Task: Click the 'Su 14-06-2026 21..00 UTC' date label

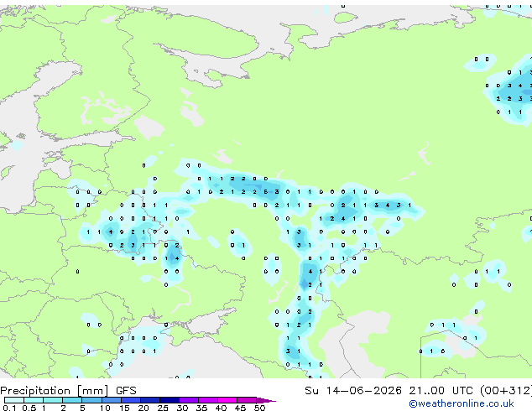Action: [x=389, y=391]
